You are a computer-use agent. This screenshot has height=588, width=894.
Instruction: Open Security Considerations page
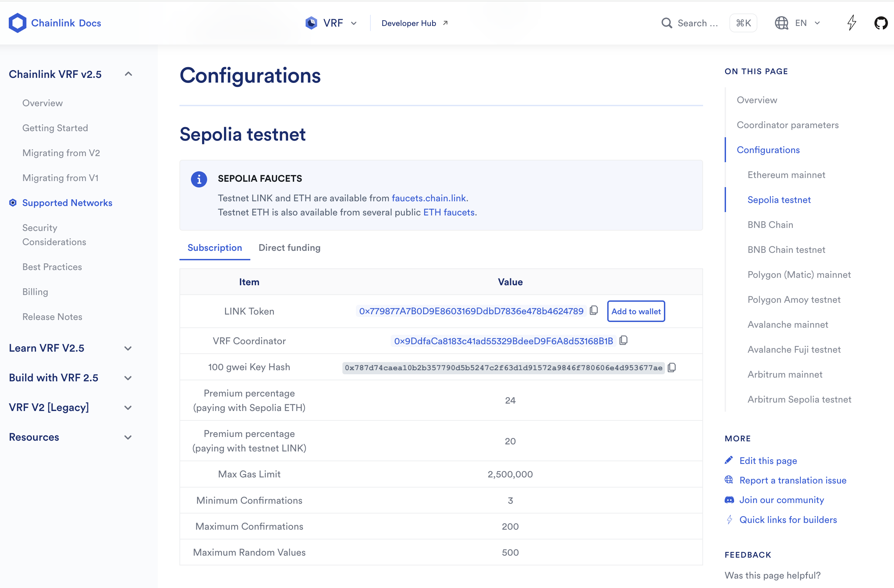(x=54, y=235)
